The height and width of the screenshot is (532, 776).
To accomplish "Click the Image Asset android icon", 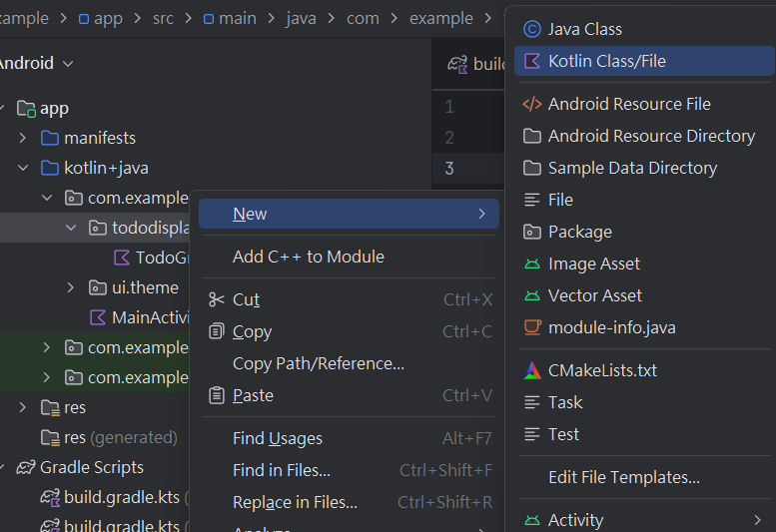I will click(x=532, y=264).
